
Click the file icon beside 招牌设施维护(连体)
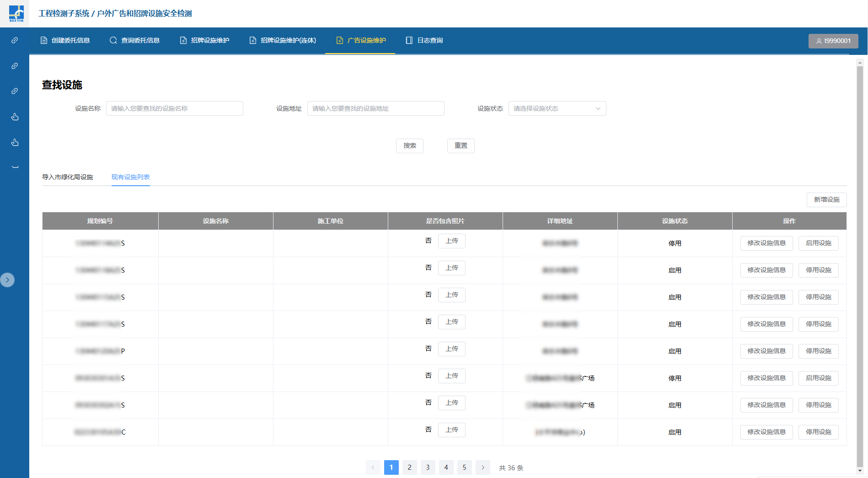point(252,40)
